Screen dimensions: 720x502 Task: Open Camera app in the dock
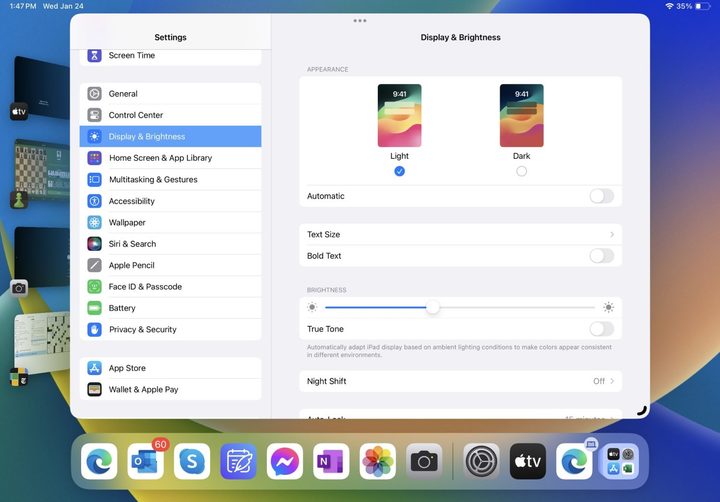[x=424, y=461]
